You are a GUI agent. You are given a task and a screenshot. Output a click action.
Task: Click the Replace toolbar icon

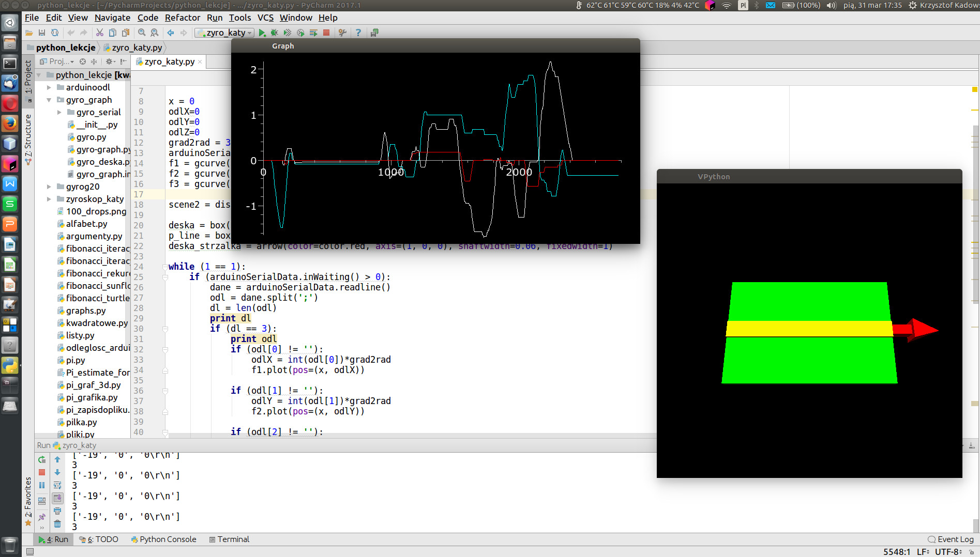[x=154, y=33]
